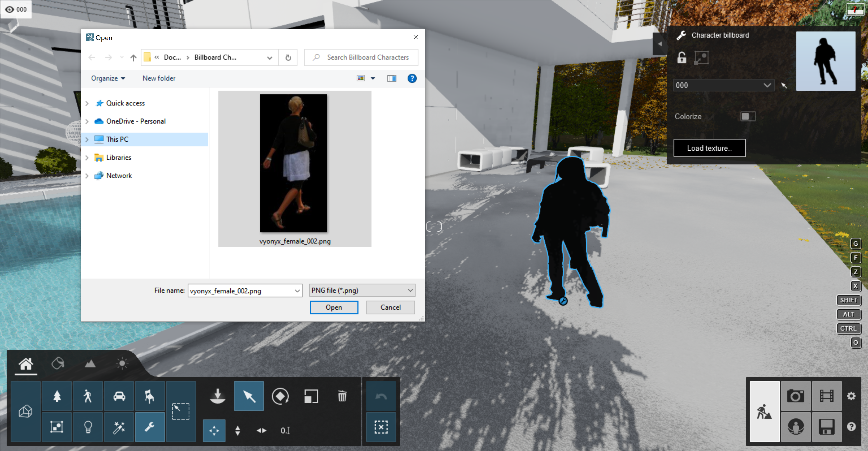
Task: Open Movie mode film icon
Action: (826, 396)
